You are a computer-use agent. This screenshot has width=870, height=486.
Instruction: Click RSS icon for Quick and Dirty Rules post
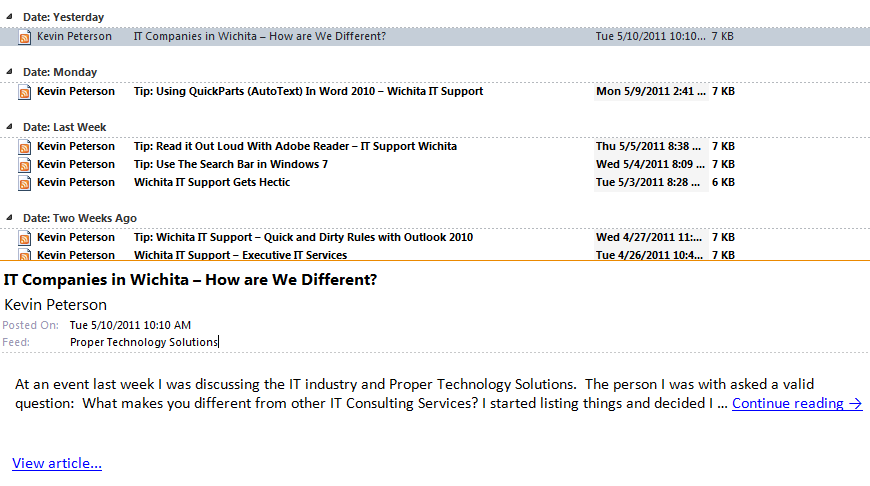click(x=25, y=238)
